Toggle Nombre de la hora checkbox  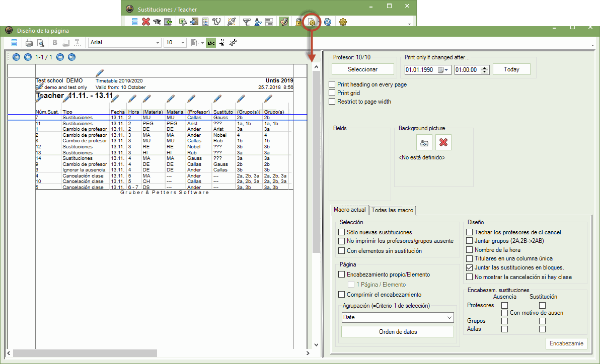(470, 250)
